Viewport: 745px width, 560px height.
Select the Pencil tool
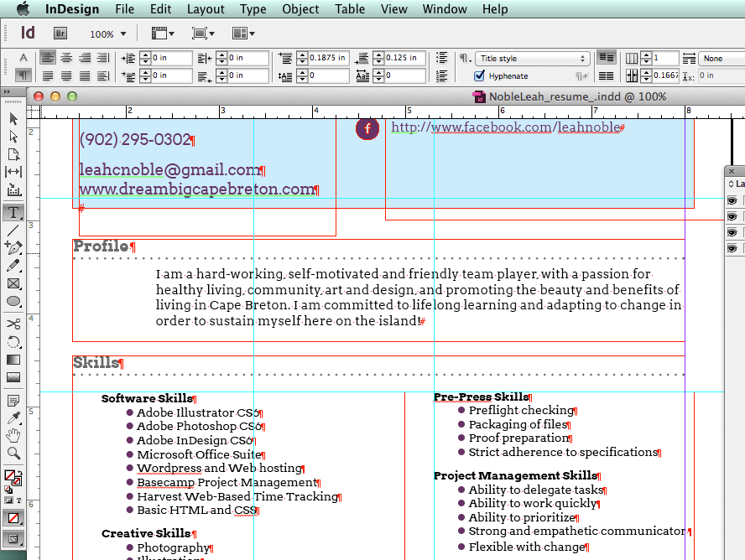[13, 266]
